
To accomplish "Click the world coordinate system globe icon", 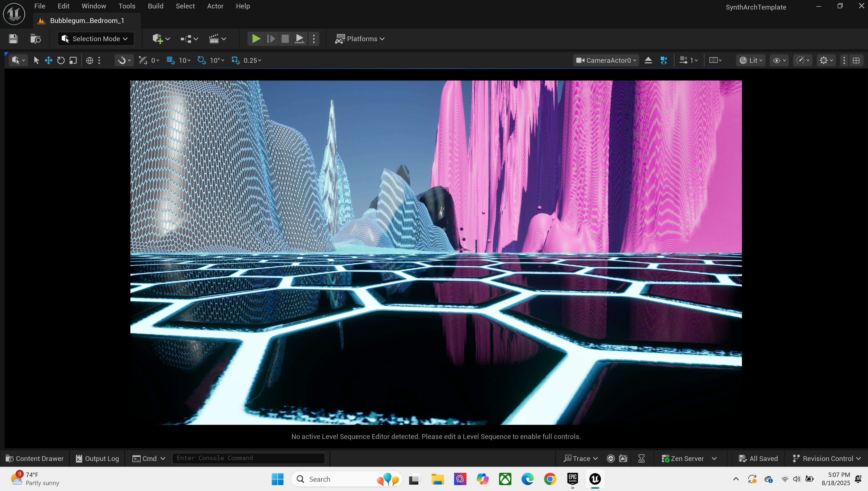I will pos(90,60).
